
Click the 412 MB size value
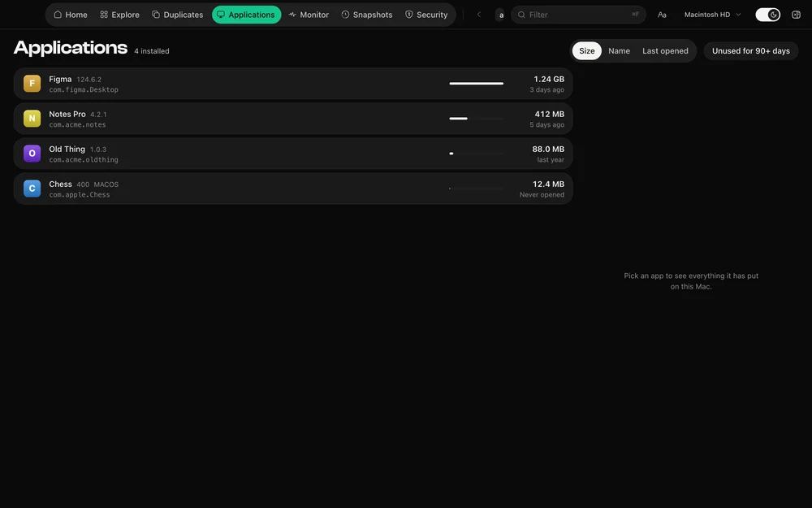click(550, 114)
